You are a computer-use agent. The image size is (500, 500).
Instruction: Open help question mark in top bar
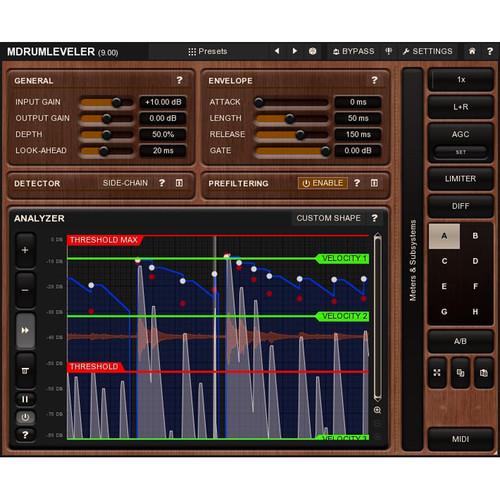pos(490,51)
